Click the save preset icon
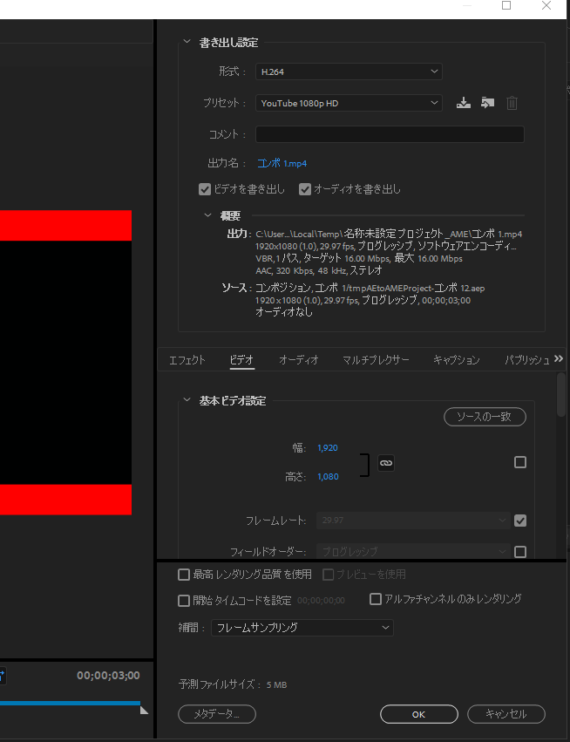The image size is (570, 742). (463, 103)
